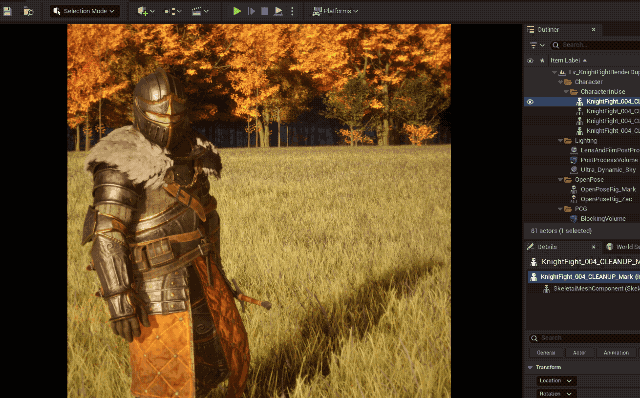The width and height of the screenshot is (640, 398).
Task: Save the current level with the floppy icon
Action: 7,11
